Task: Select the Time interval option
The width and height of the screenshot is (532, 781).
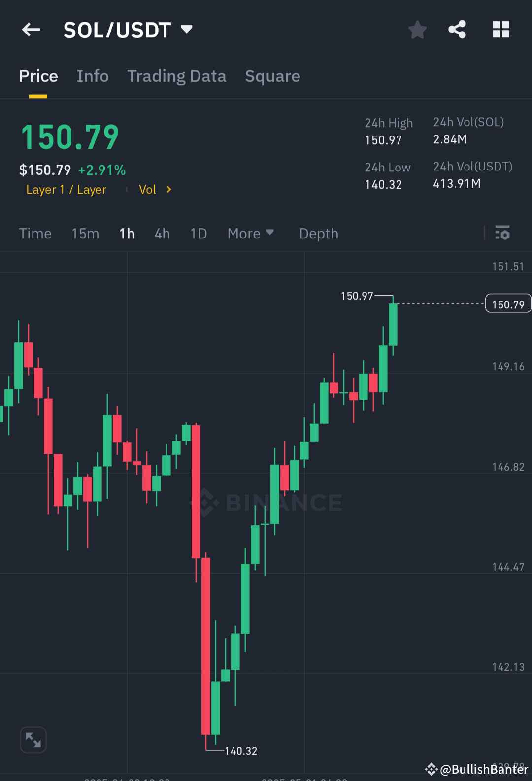Action: tap(35, 233)
